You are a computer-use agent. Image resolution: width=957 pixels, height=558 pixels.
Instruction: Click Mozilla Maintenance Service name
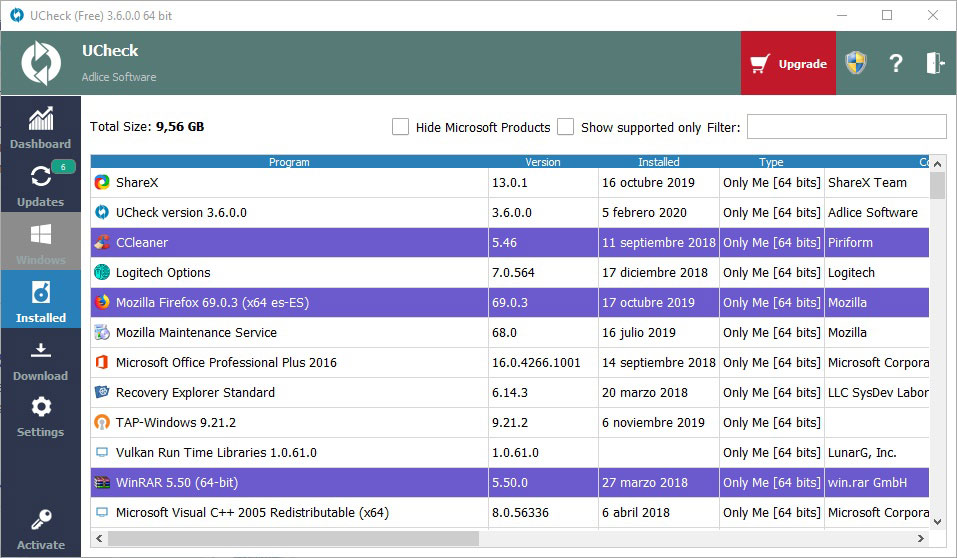coord(197,332)
